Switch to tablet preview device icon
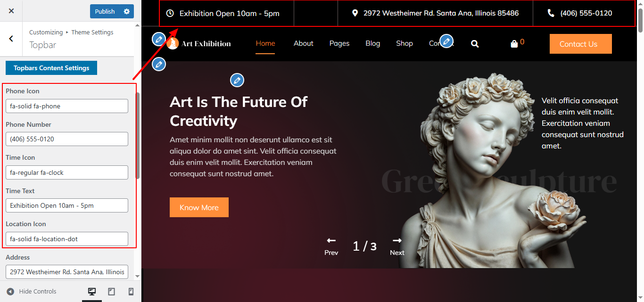This screenshot has height=302, width=644. (x=111, y=292)
